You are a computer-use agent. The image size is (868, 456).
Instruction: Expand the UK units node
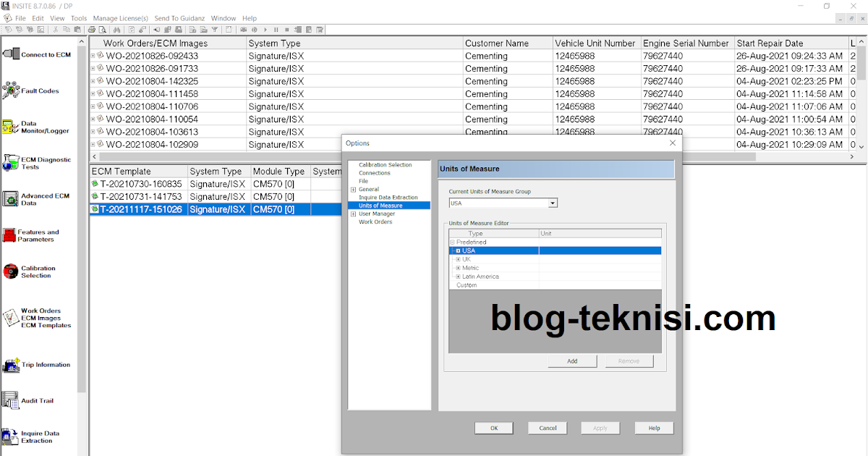pos(459,258)
